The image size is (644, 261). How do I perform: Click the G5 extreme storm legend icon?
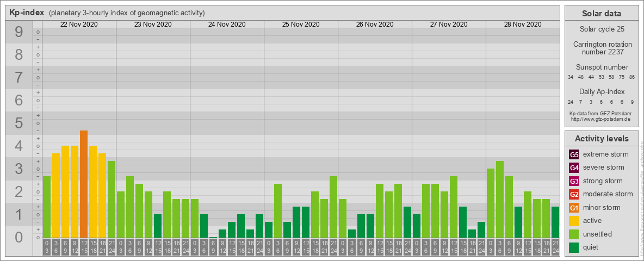coord(574,155)
